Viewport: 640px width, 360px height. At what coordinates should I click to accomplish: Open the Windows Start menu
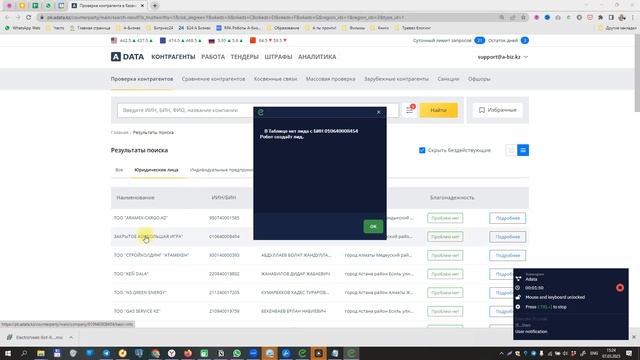click(x=7, y=353)
